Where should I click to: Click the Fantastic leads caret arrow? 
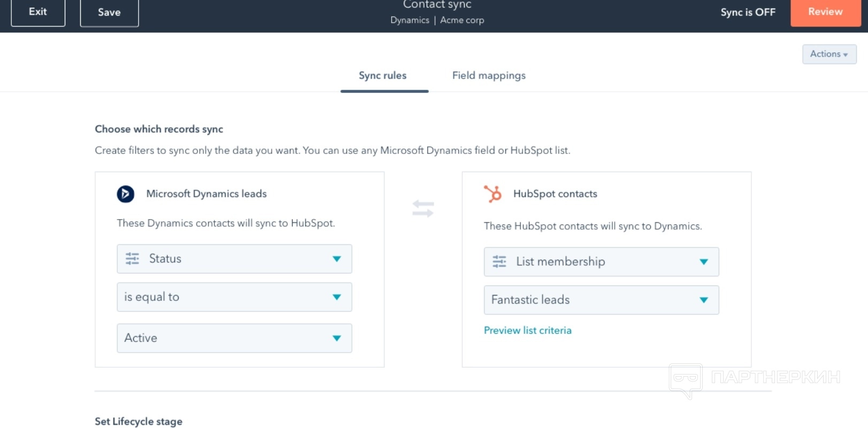coord(703,300)
